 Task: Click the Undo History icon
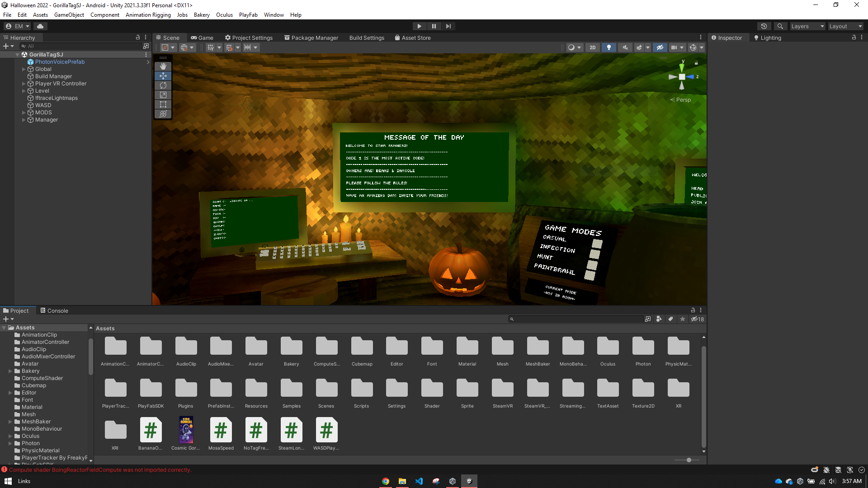(764, 26)
